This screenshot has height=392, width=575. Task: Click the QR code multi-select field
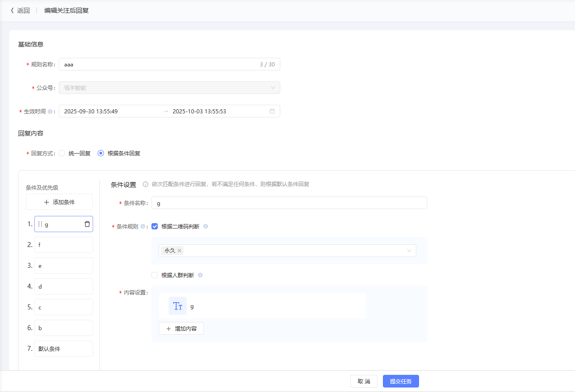(x=287, y=251)
